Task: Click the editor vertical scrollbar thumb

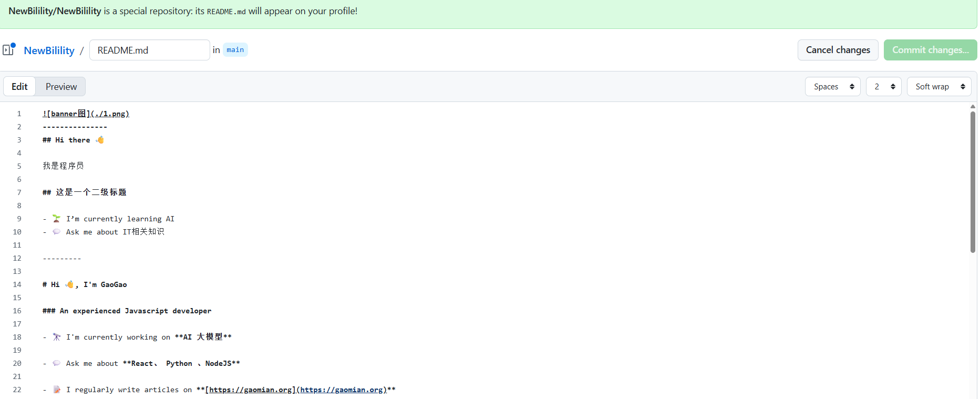Action: [x=973, y=182]
